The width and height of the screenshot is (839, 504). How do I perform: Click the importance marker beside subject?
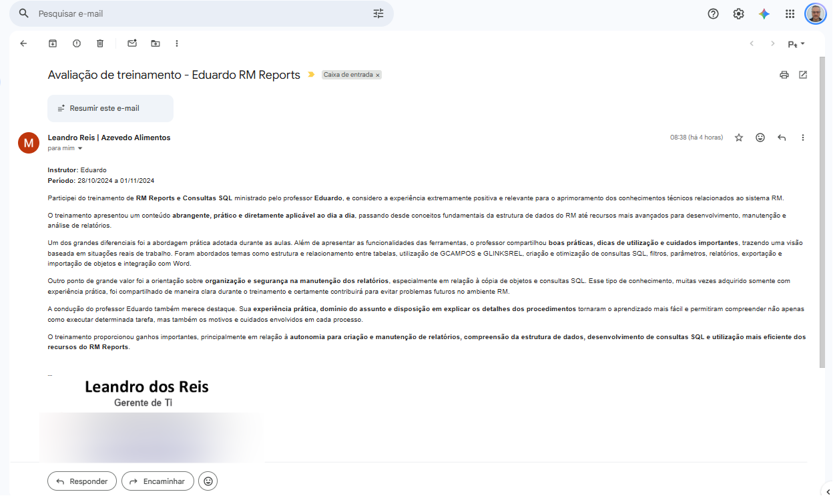311,75
